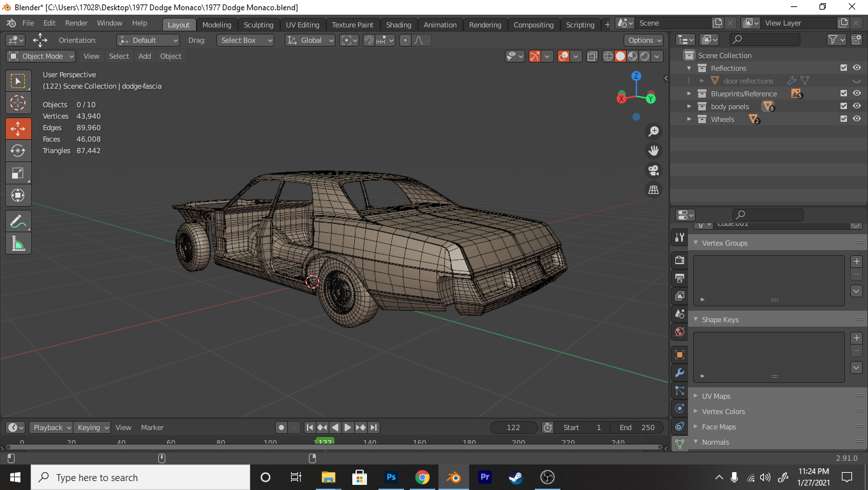Switch to the Shading workspace tab
The width and height of the screenshot is (868, 490).
coord(398,25)
